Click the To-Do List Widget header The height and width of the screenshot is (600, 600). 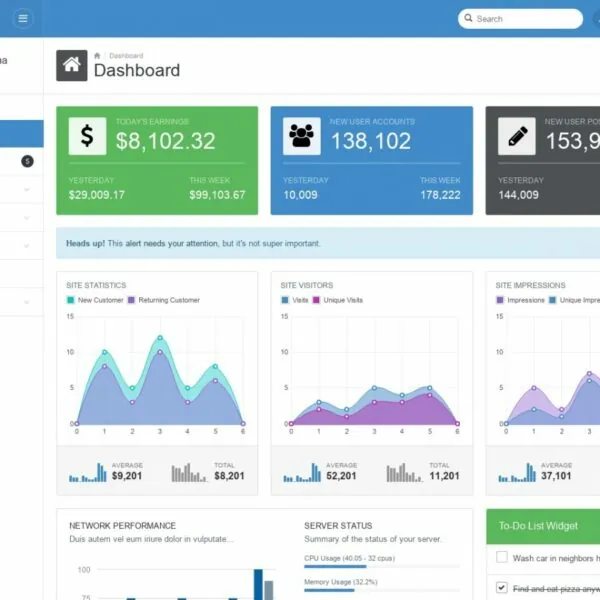tap(543, 526)
